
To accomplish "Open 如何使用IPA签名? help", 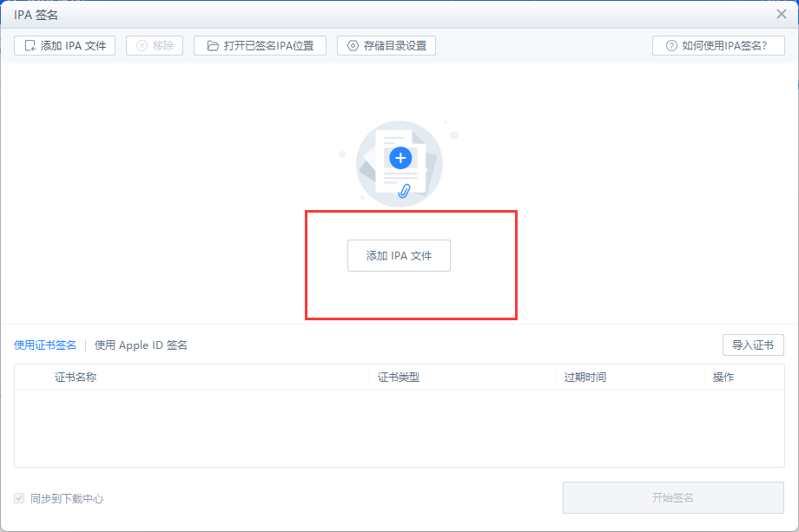I will (718, 46).
